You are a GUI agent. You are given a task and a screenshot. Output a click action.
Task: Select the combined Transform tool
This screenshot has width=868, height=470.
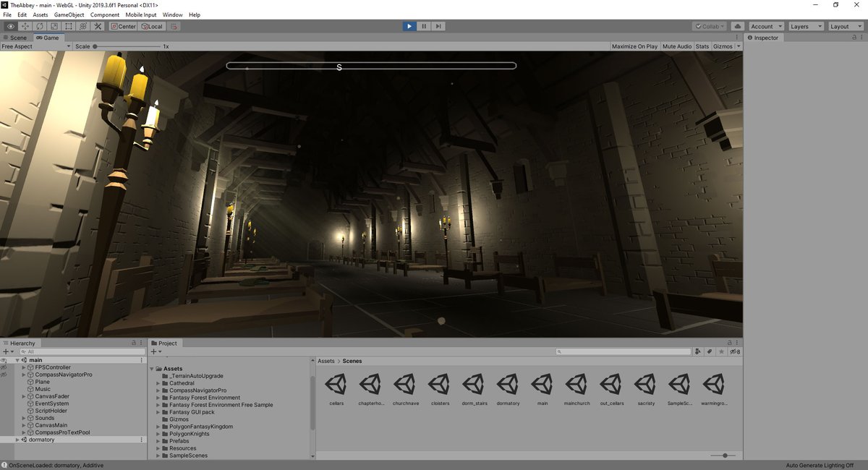point(83,26)
